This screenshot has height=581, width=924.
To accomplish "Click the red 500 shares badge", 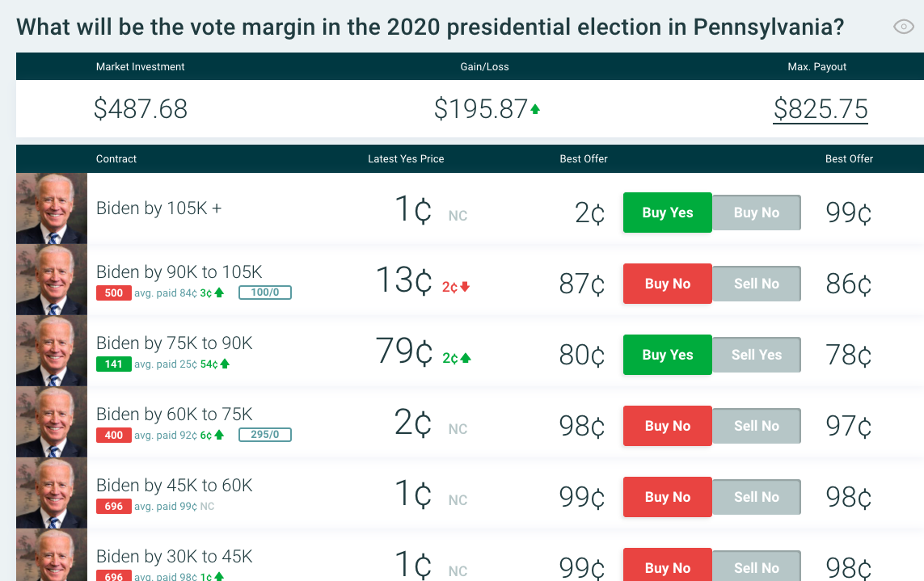I will click(114, 293).
